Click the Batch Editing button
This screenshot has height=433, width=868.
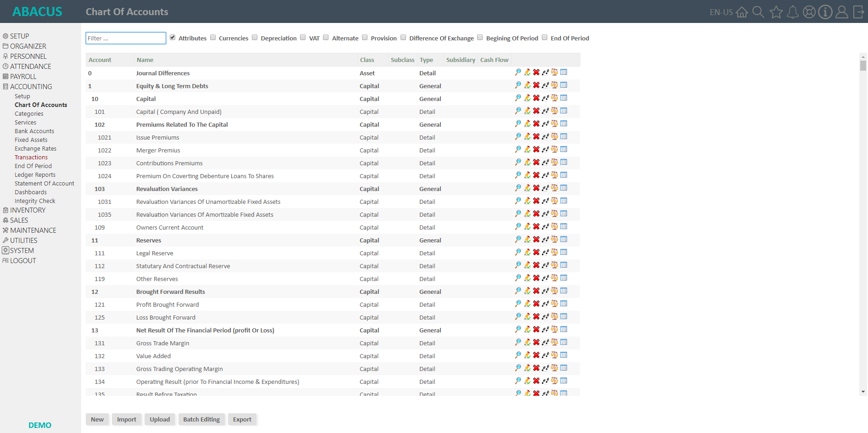[201, 419]
